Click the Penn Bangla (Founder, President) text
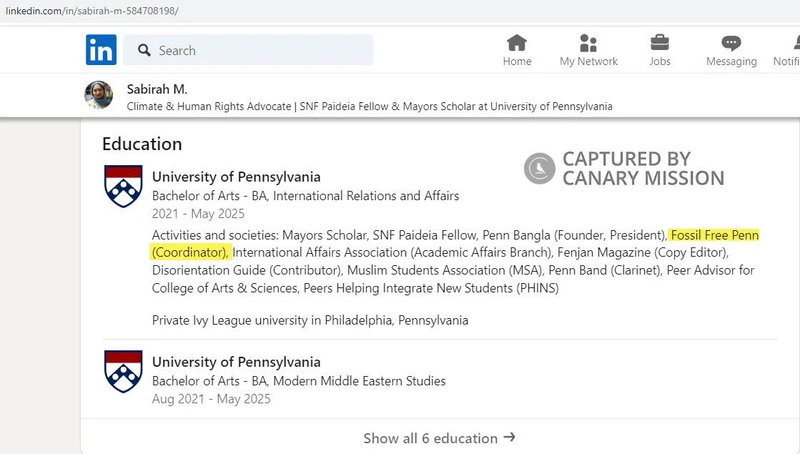Viewport: 800px width, 454px height. coord(574,235)
